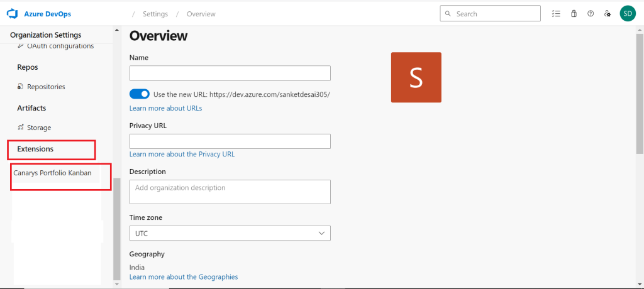
Task: Click the Search box in header
Action: click(490, 14)
